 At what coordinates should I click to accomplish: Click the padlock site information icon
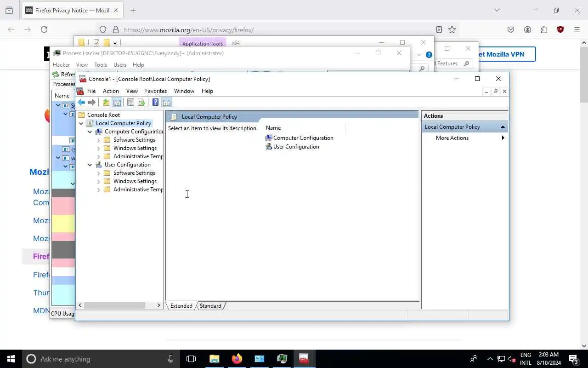point(116,29)
